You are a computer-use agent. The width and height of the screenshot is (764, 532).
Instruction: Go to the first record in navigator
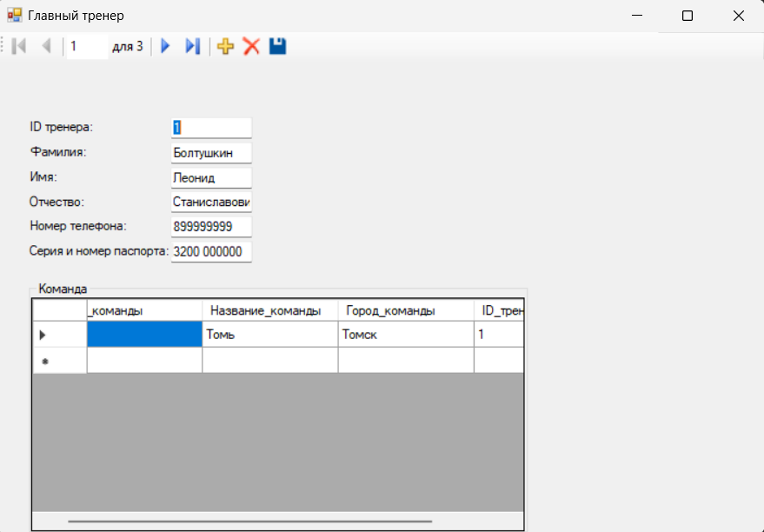pos(19,46)
